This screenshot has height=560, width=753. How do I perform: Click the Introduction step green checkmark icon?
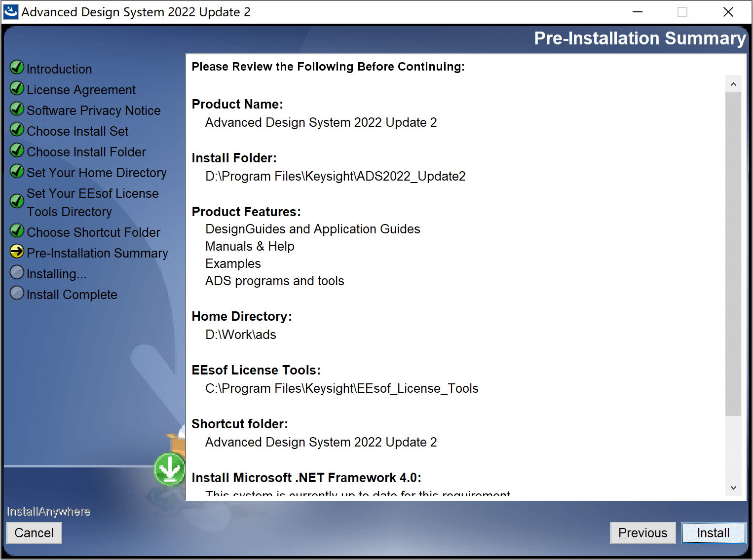(x=17, y=67)
